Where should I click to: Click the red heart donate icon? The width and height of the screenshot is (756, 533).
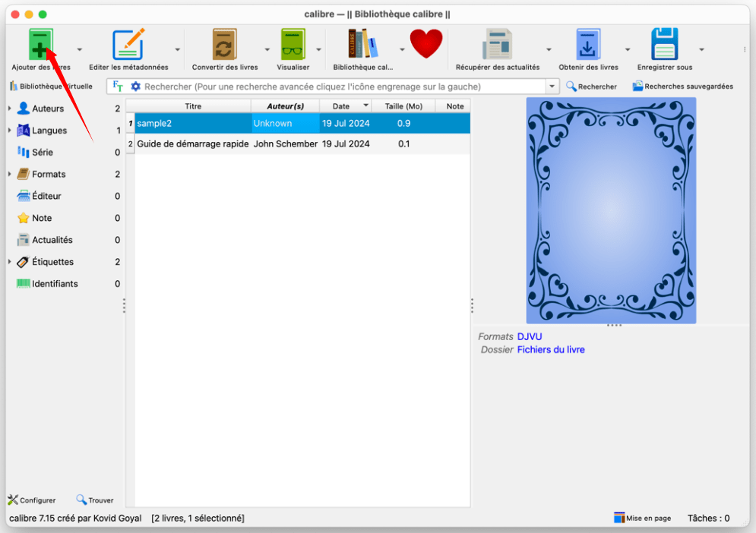[x=426, y=43]
